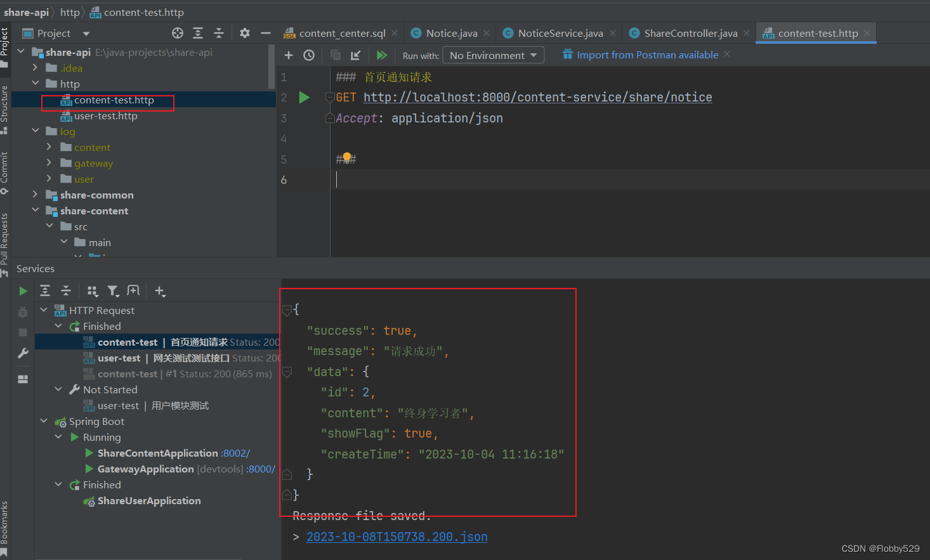Screen dimensions: 930x560
Task: Click the intention lightbulb on line 5
Action: pyautogui.click(x=347, y=157)
